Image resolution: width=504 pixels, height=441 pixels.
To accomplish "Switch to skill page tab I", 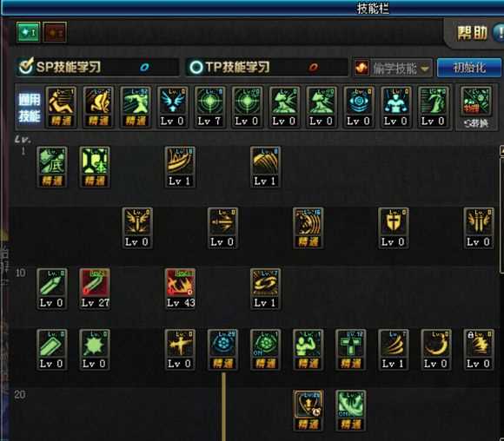I will click(x=29, y=32).
